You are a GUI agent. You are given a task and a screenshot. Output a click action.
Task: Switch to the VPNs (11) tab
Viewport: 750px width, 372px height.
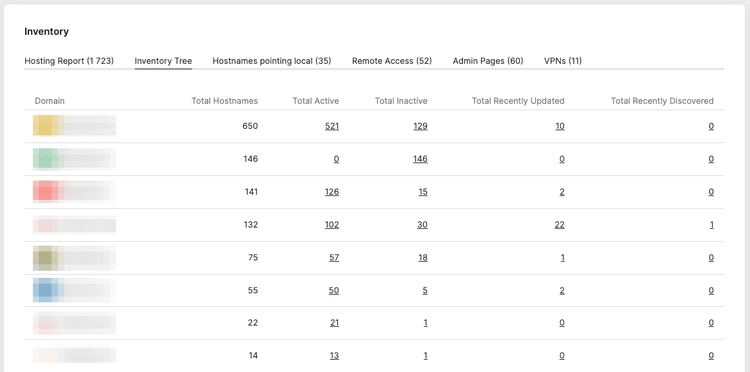pos(563,61)
